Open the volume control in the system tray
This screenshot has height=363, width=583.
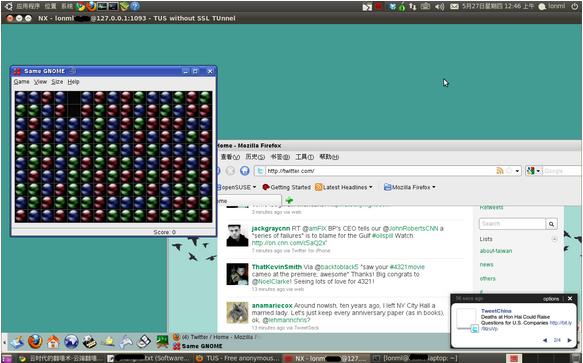pyautogui.click(x=439, y=6)
